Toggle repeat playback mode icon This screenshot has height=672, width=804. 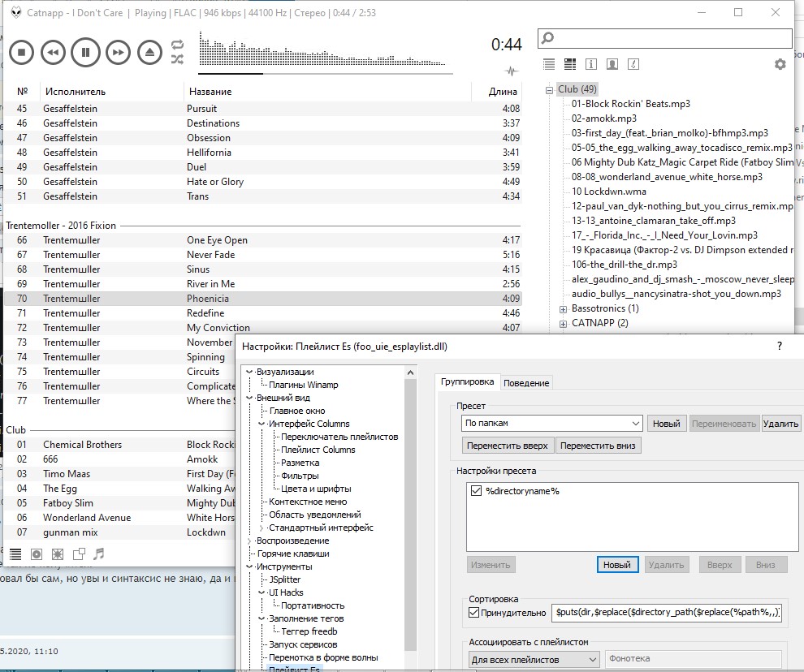(x=177, y=45)
